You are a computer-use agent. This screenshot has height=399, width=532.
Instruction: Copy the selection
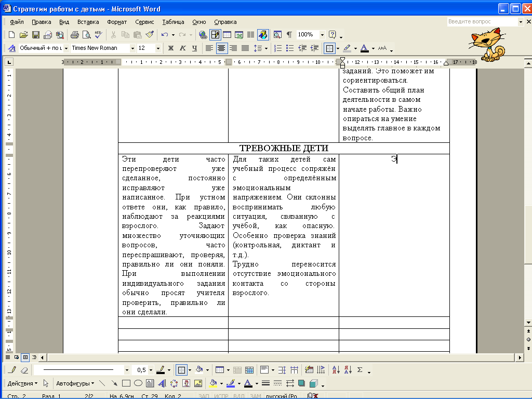click(x=125, y=35)
